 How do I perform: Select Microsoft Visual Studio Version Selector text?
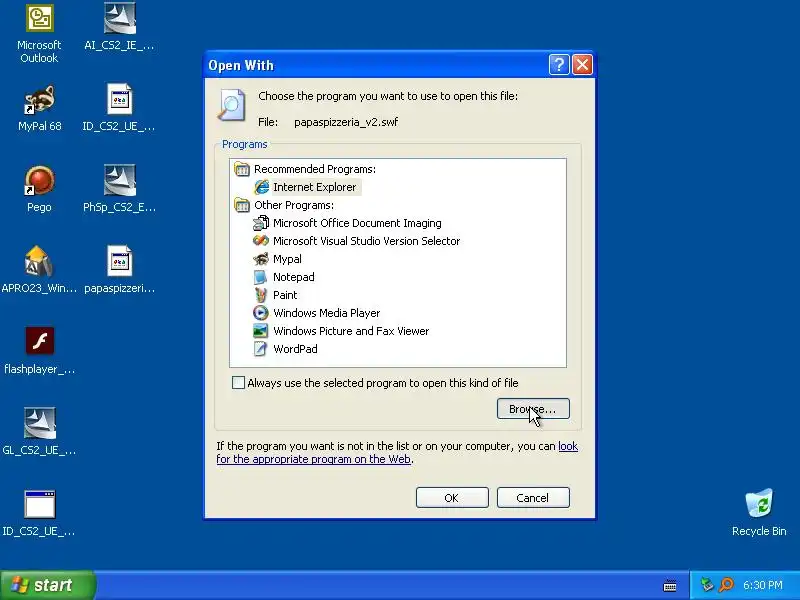(366, 241)
